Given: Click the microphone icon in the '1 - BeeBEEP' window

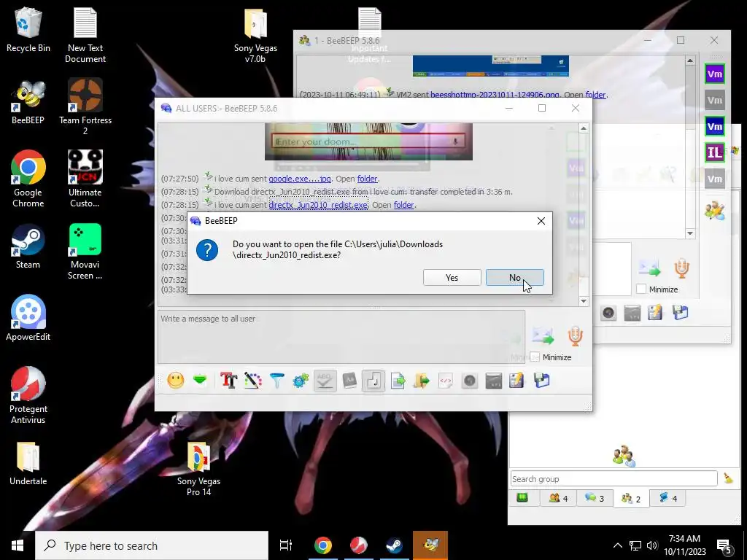Looking at the screenshot, I should [x=682, y=268].
